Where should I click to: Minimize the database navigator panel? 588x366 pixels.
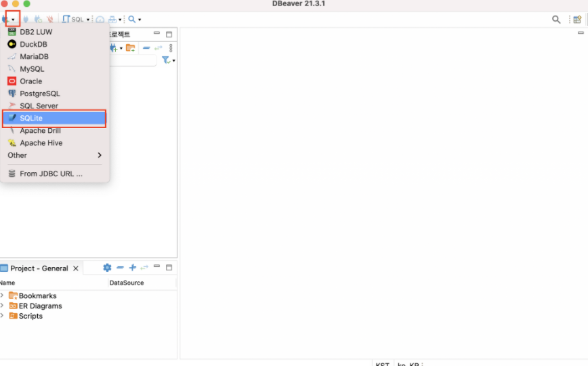156,34
